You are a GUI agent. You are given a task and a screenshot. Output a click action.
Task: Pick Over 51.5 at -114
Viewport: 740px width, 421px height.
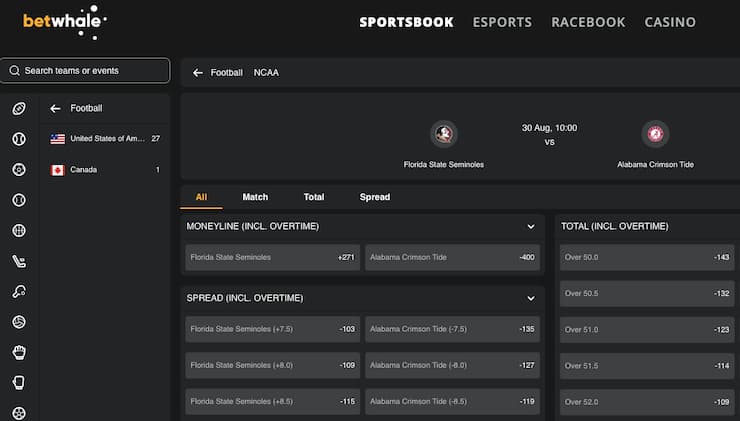(x=647, y=366)
